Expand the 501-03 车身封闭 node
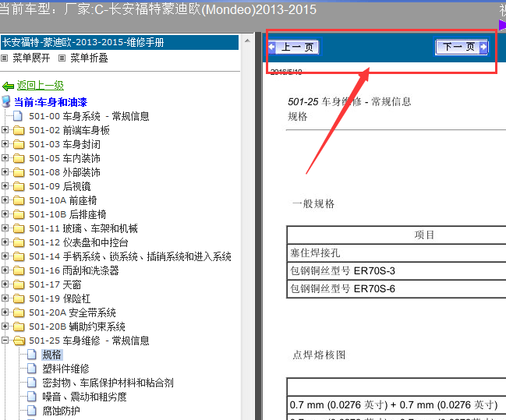Viewport: 506px width, 420px height. click(x=5, y=143)
